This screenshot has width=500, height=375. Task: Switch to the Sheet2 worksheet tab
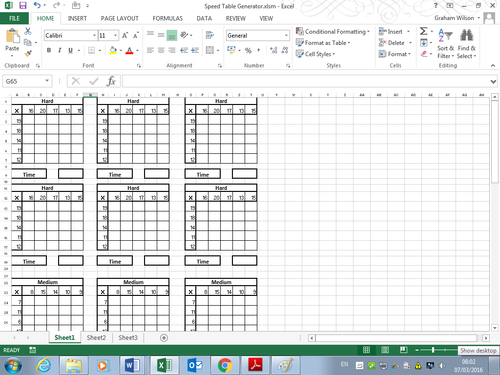(x=96, y=338)
